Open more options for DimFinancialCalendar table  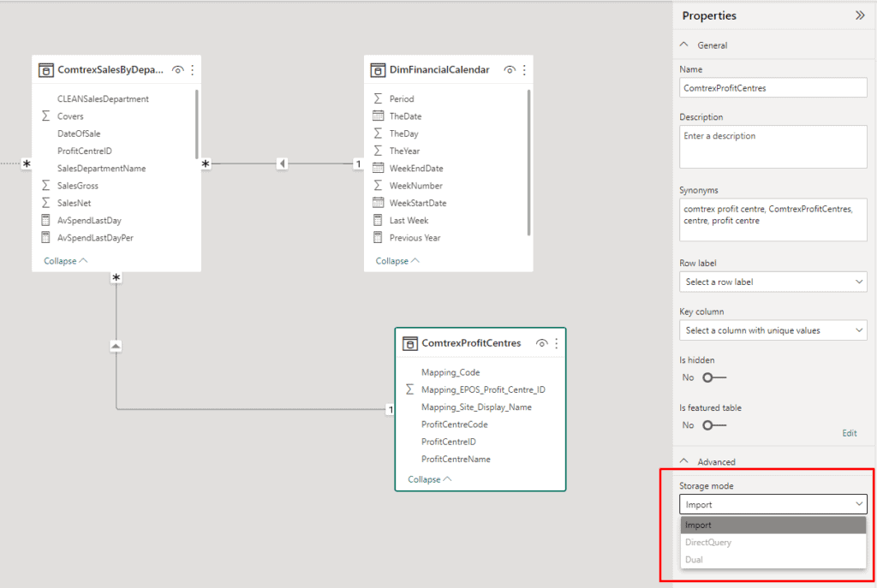click(524, 70)
